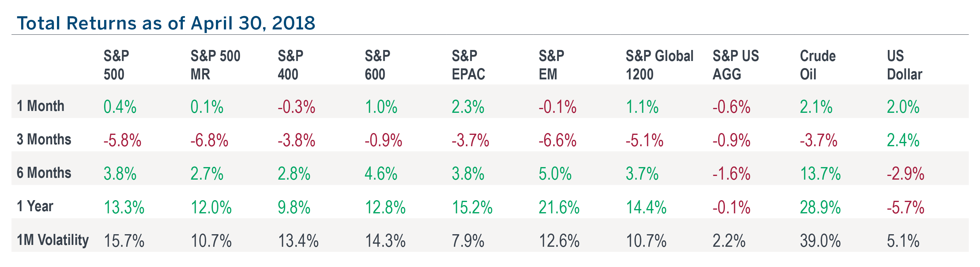
Task: Select the 39.0% Crude Oil volatility value
Action: (820, 241)
